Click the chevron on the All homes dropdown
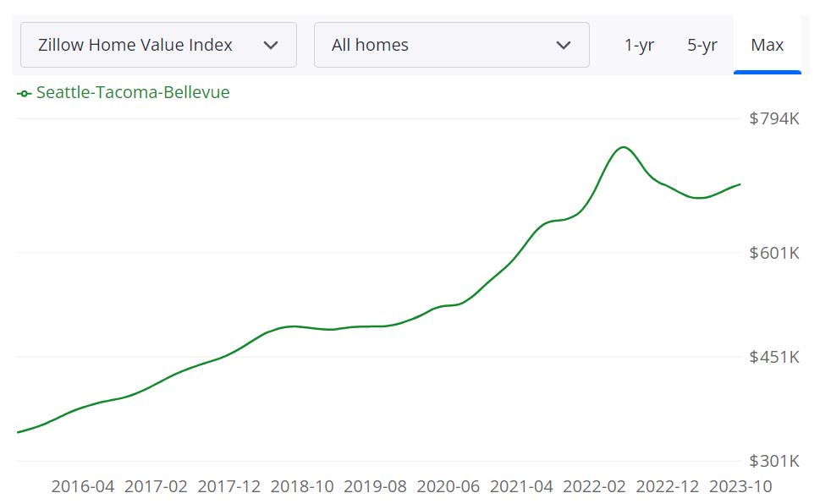This screenshot has height=504, width=831. tap(564, 44)
